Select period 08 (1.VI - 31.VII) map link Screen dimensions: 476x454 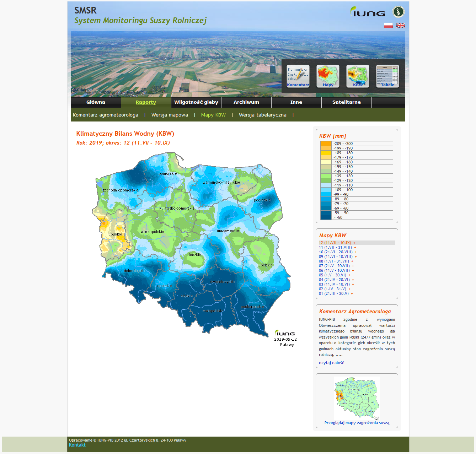click(334, 261)
